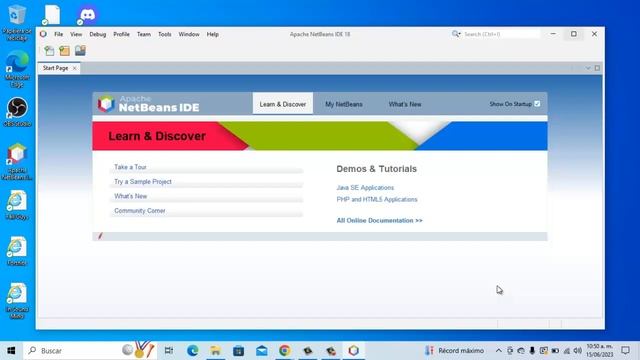Click the pencil icon below the Start Page links
640x360 pixels.
coord(100,236)
